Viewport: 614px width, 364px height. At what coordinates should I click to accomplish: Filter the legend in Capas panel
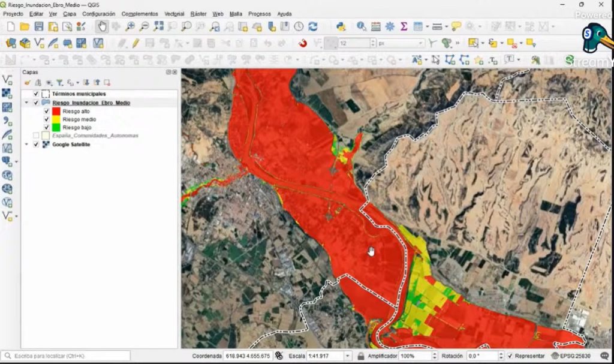point(59,83)
